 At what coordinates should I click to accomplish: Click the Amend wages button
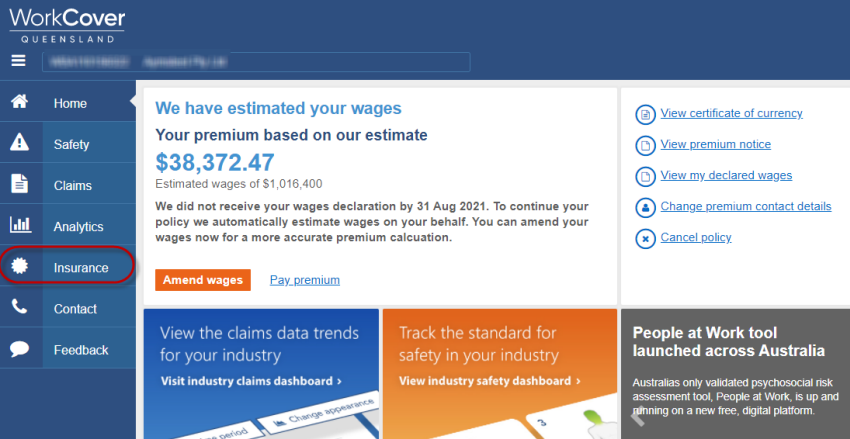click(x=203, y=280)
